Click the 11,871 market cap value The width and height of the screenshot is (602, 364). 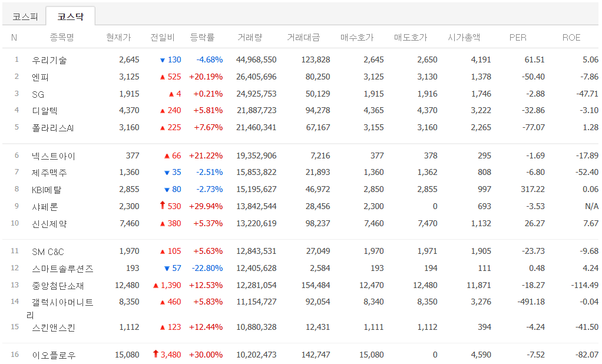click(479, 285)
